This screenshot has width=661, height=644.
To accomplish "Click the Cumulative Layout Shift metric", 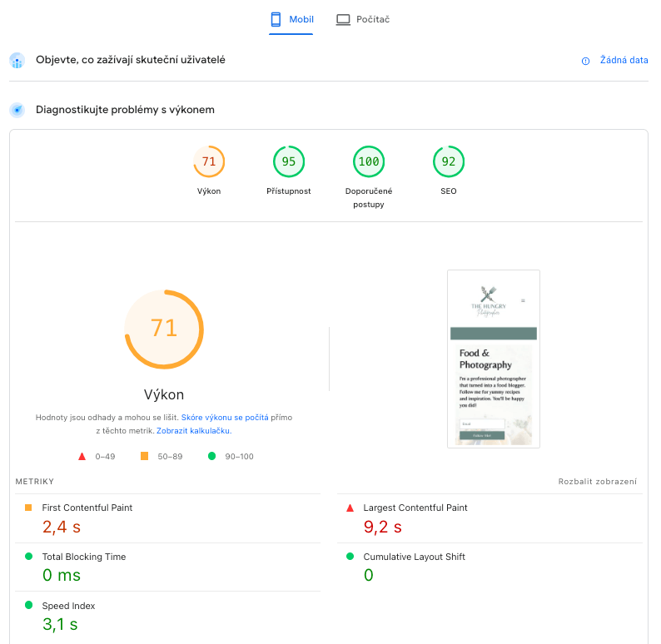I will tap(414, 557).
